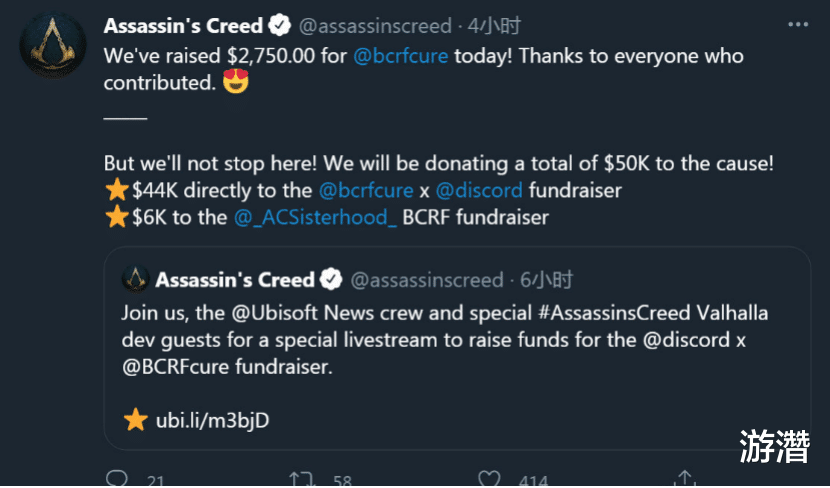This screenshot has width=830, height=488.
Task: Open the large Assassin's Creed profile avatar
Action: (x=53, y=45)
